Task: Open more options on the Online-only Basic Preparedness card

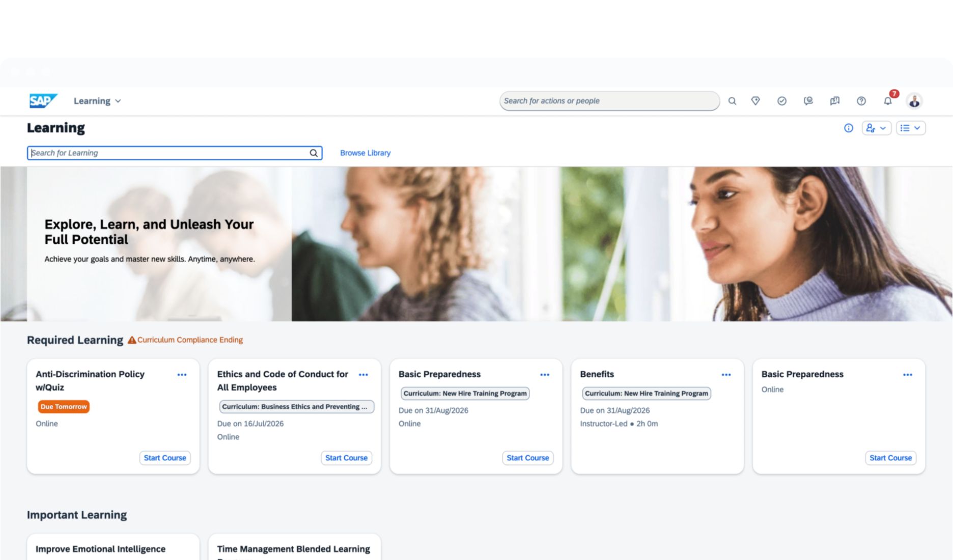Action: [x=908, y=375]
